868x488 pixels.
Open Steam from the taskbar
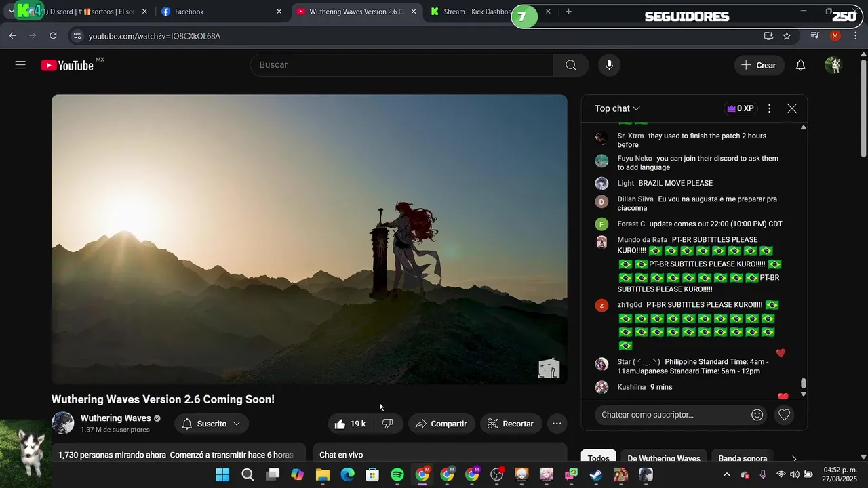click(x=595, y=475)
